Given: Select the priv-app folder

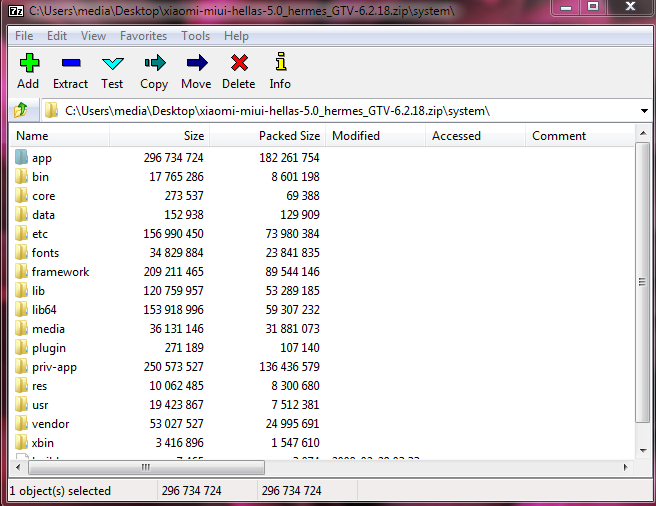Looking at the screenshot, I should 54,367.
